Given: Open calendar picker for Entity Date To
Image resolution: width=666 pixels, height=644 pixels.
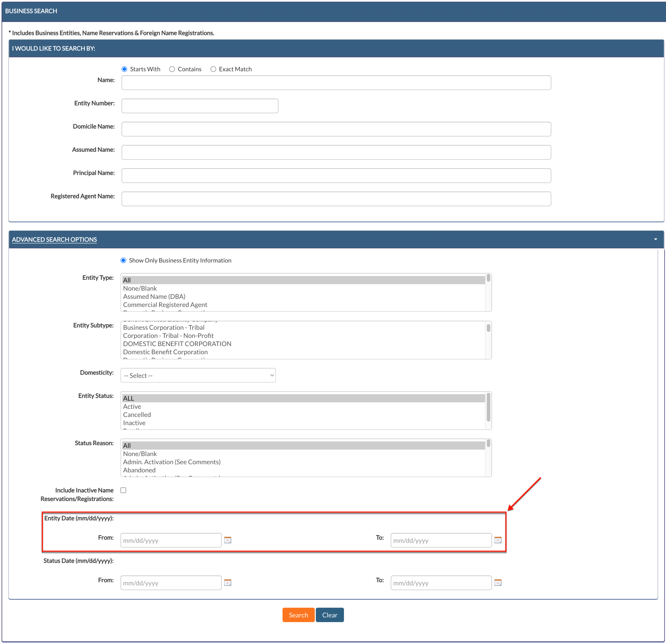Looking at the screenshot, I should pyautogui.click(x=498, y=540).
